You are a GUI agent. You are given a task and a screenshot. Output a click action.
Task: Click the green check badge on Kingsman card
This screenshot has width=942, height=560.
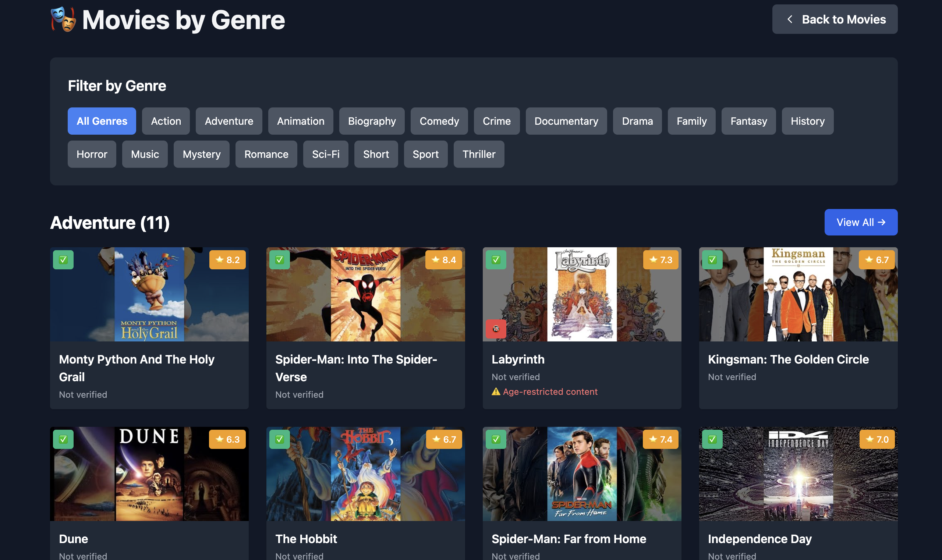click(x=712, y=260)
